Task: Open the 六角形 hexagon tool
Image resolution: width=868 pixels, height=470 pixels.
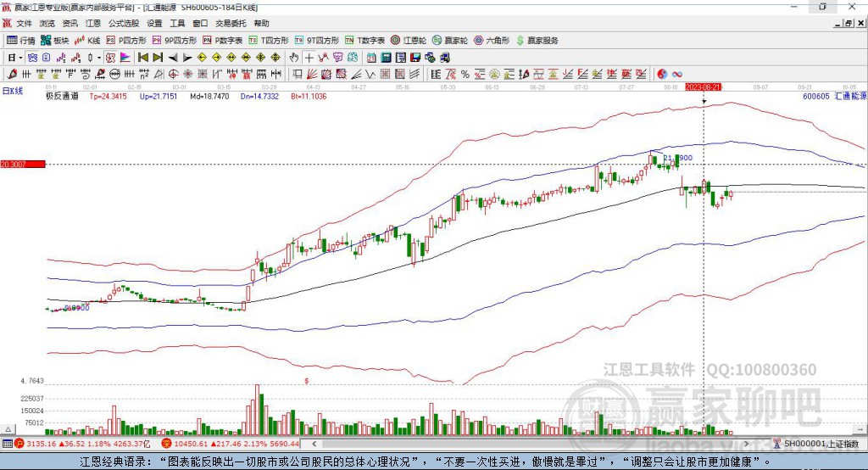Action: [492, 41]
